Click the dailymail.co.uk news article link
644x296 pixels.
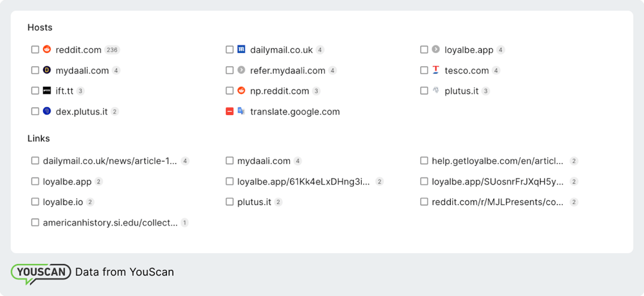pyautogui.click(x=110, y=160)
